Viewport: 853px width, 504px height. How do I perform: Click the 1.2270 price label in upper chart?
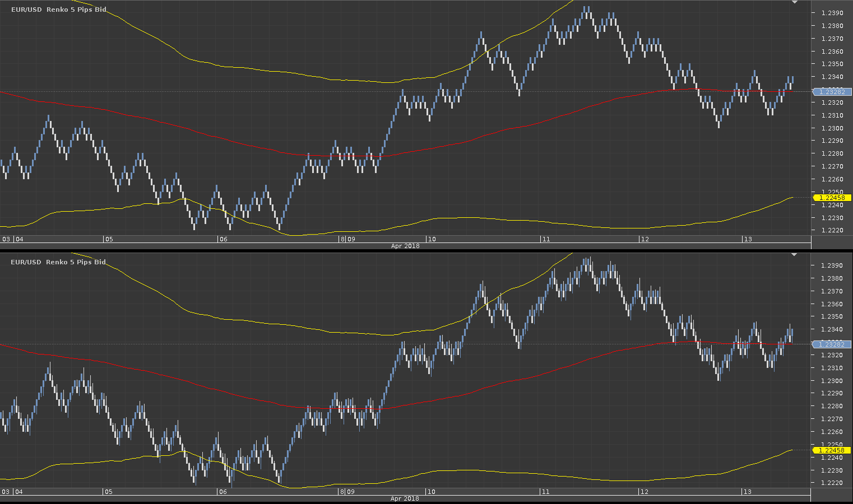coord(832,166)
